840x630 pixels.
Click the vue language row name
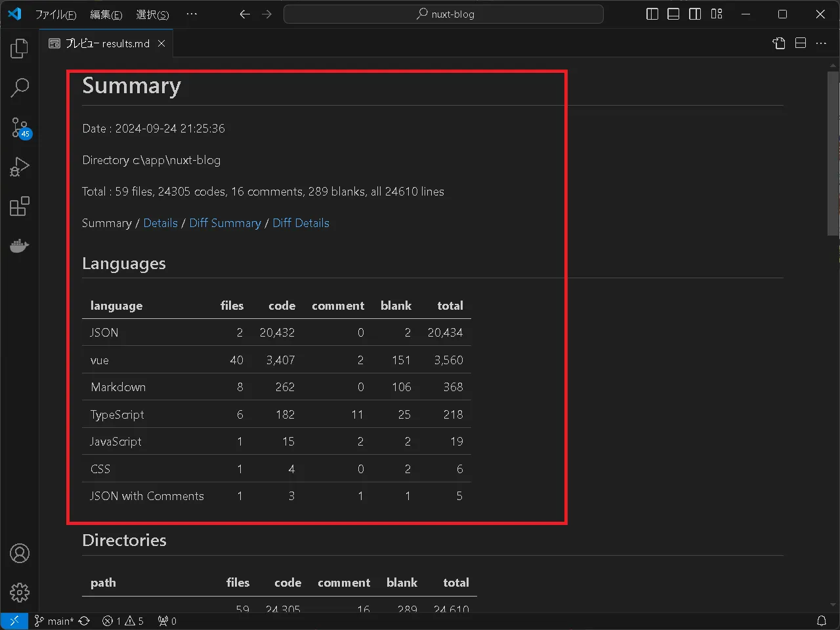100,360
